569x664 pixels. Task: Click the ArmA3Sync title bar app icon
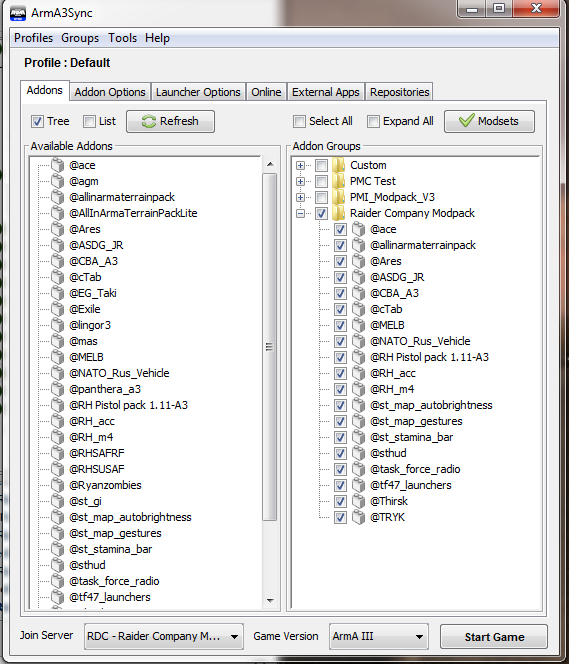tap(17, 13)
